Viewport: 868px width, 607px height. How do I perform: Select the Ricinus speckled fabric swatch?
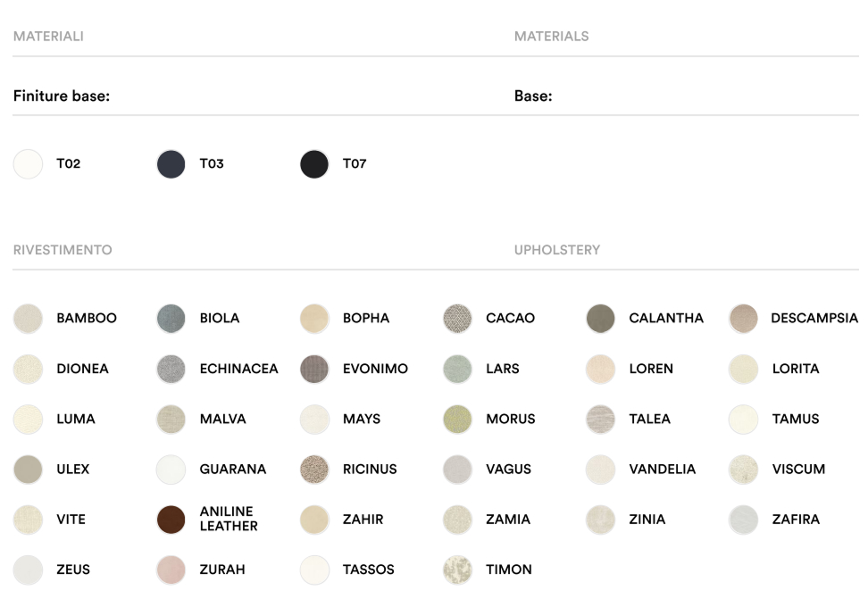tap(314, 469)
